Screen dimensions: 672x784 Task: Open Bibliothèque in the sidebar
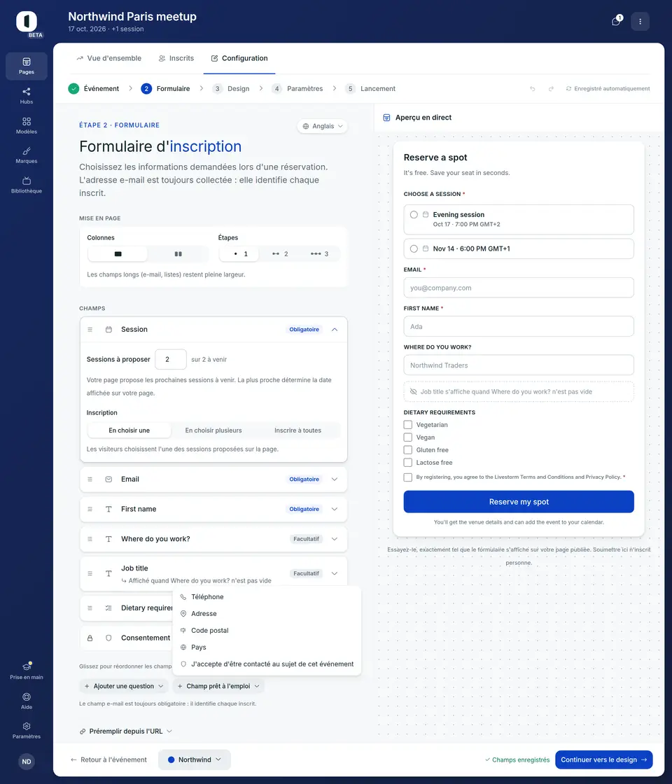click(x=27, y=185)
